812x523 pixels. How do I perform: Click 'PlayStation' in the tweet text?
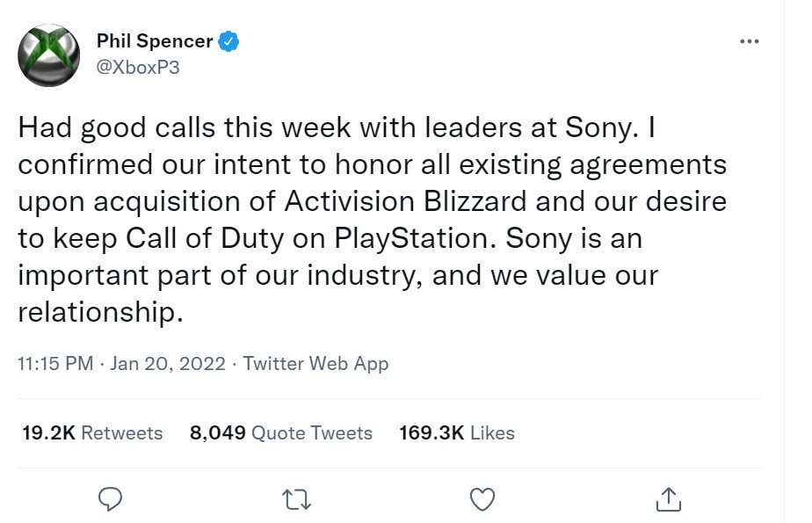pos(411,239)
